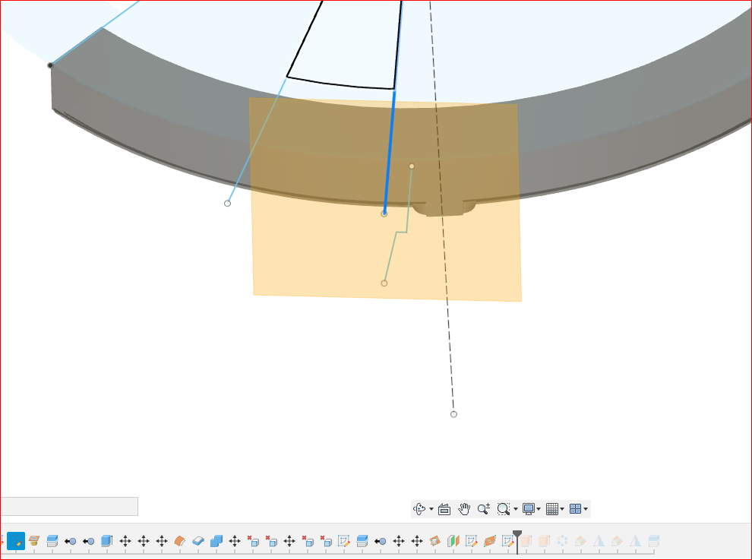Viewport: 752px width, 560px height.
Task: Select a Move feature in the timeline
Action: pyautogui.click(x=125, y=541)
